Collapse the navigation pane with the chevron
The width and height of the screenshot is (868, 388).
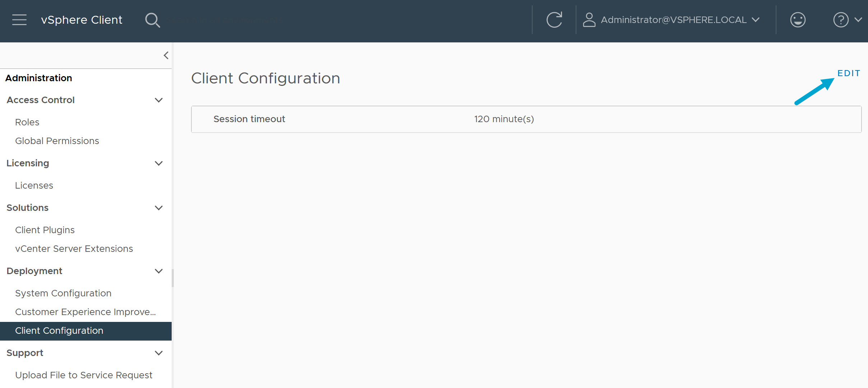(166, 55)
